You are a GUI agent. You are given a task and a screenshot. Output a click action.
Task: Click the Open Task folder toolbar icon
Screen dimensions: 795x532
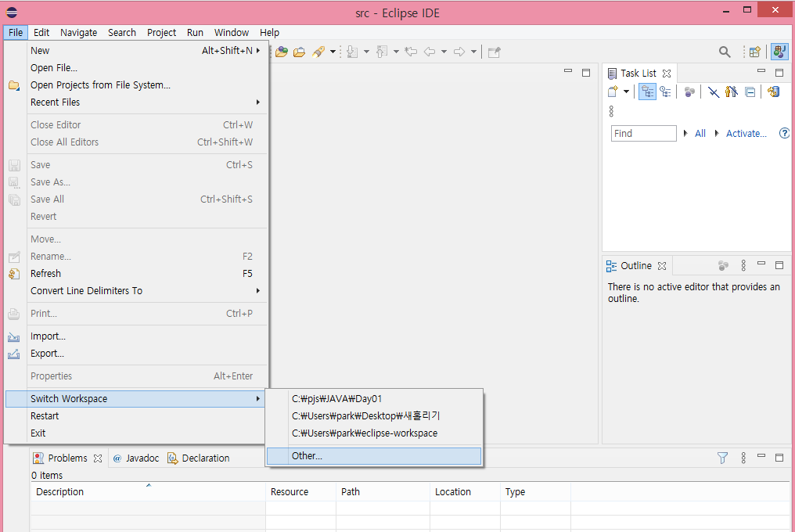point(299,52)
